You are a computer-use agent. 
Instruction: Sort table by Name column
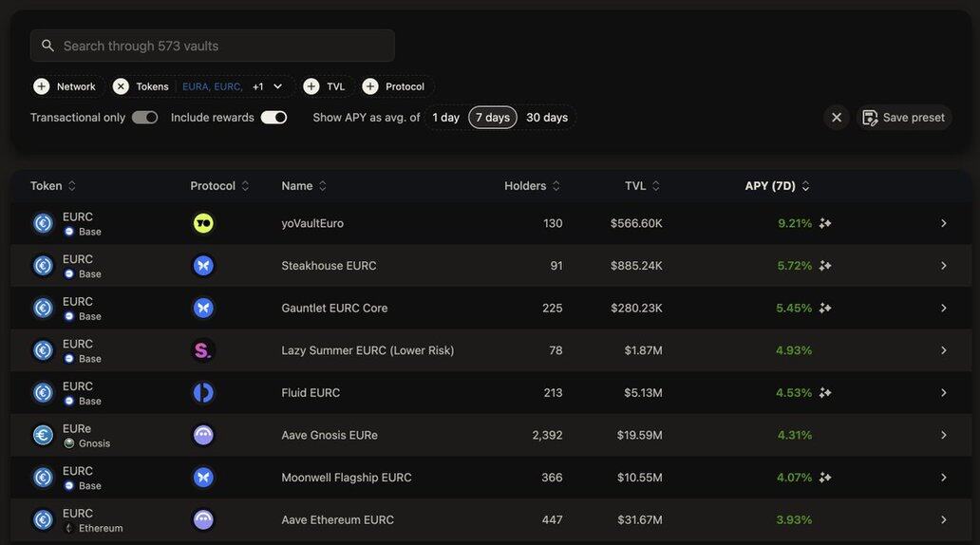click(x=304, y=186)
